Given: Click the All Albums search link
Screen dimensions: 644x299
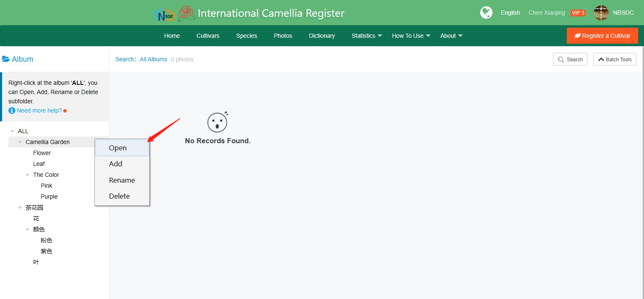Looking at the screenshot, I should tap(153, 59).
